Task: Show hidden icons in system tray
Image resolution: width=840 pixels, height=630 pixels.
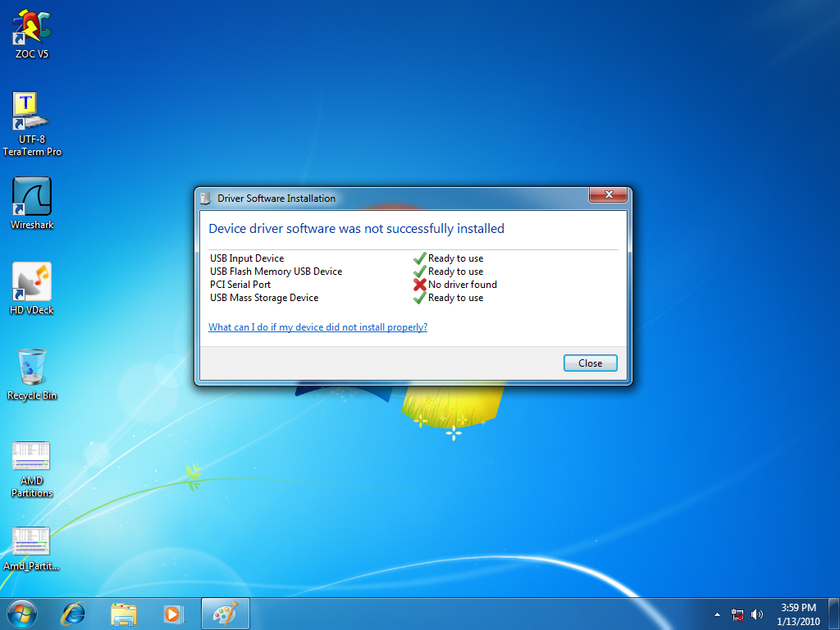Action: pyautogui.click(x=717, y=614)
